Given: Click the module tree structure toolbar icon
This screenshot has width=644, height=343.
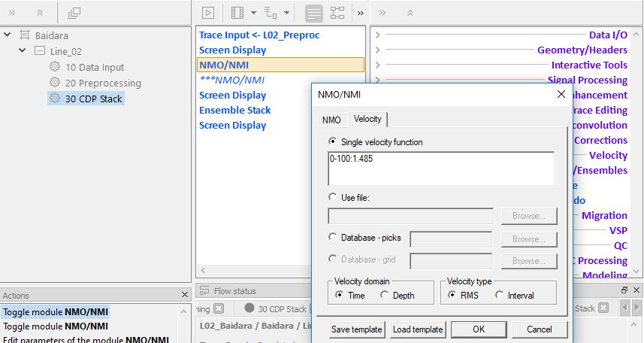Looking at the screenshot, I should 271,13.
